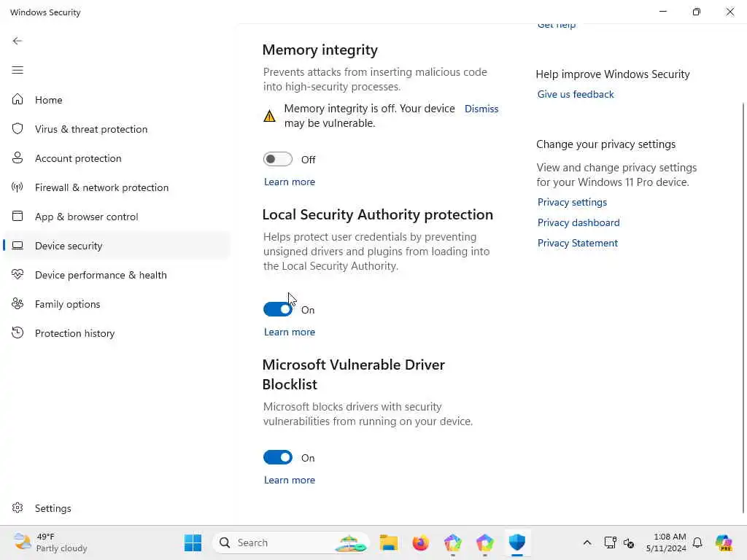Click Learn more under Memory integrity
The height and width of the screenshot is (560, 747).
tap(290, 182)
